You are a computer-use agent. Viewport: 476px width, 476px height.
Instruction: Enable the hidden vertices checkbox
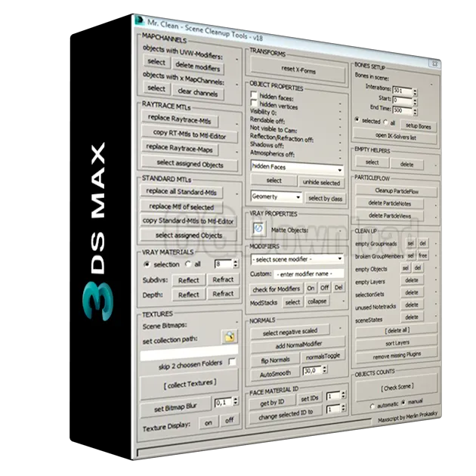point(254,103)
